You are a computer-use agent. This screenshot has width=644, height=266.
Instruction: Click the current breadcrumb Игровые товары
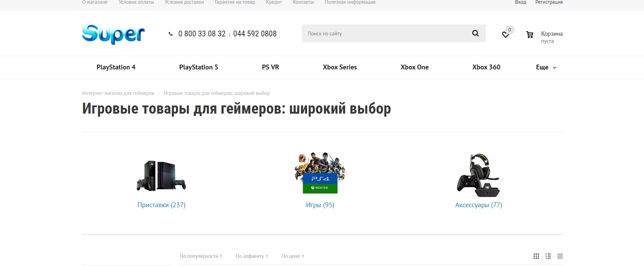pos(217,93)
